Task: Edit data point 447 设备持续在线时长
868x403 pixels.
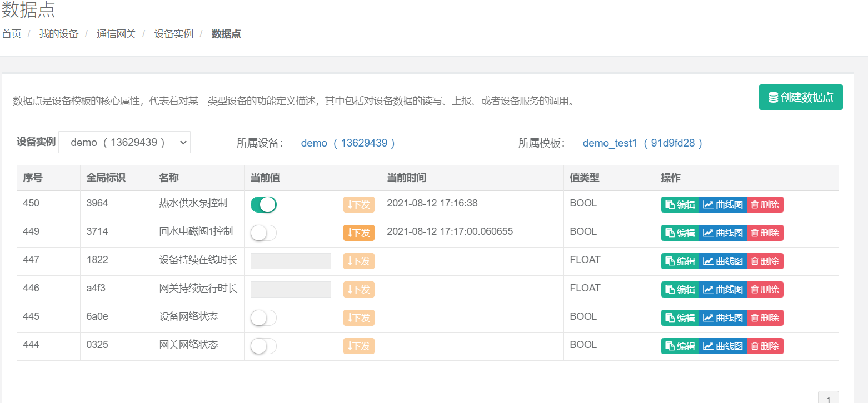Action: coord(680,261)
